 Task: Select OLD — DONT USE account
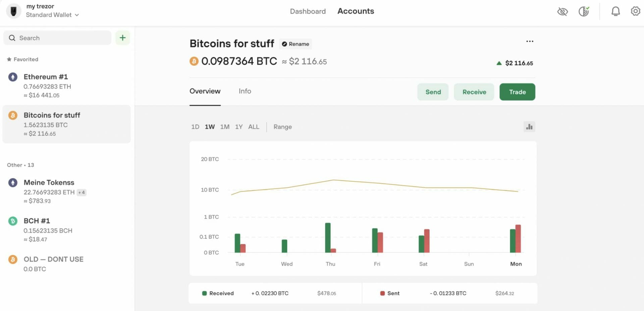point(66,264)
